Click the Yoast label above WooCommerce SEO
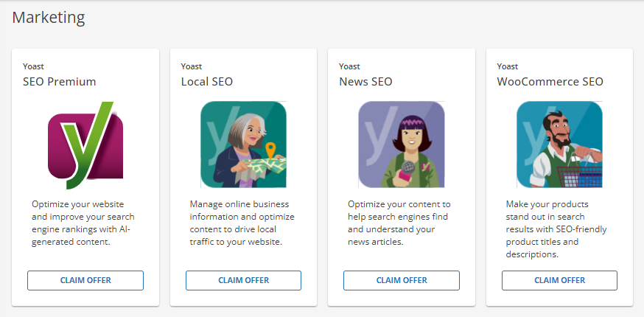 508,66
